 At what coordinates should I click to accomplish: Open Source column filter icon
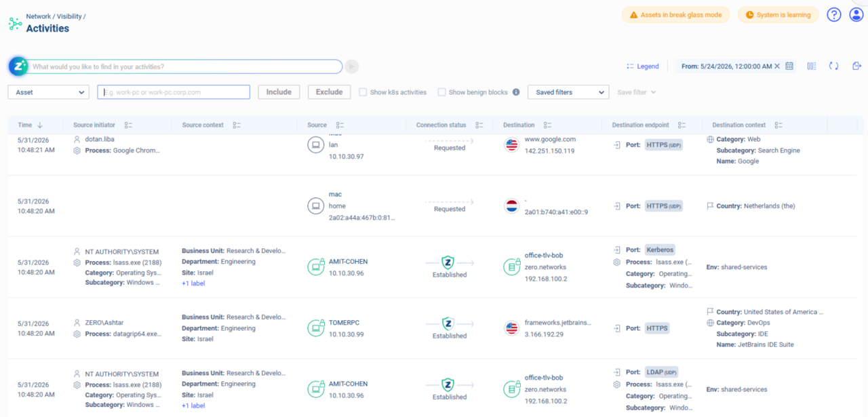[340, 125]
